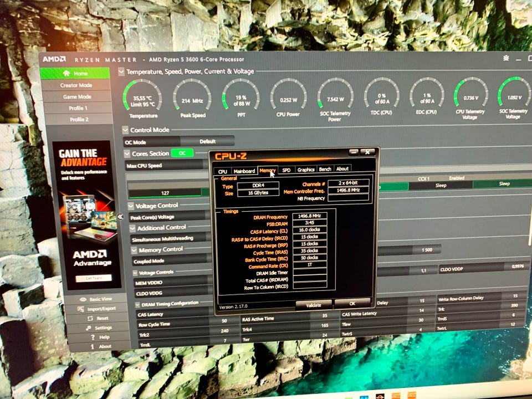Click the EDC (CPU) gauge dial
Screen dimensions: 532x399
(427, 93)
